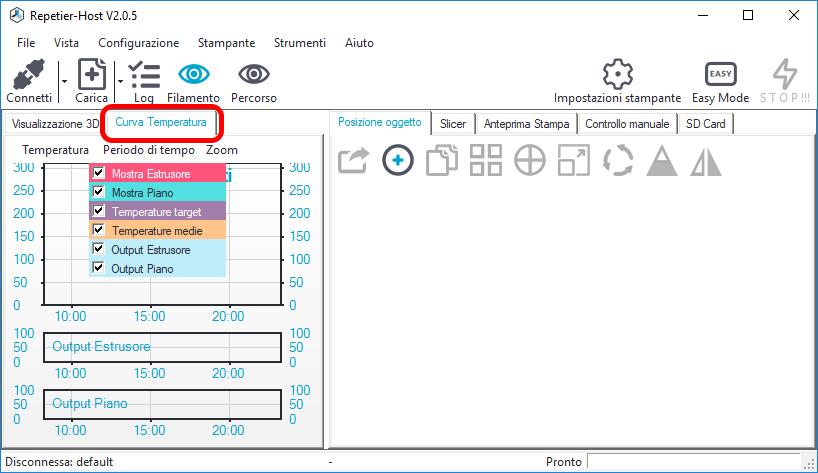818x473 pixels.
Task: Click the Pronto status text
Action: click(x=563, y=462)
